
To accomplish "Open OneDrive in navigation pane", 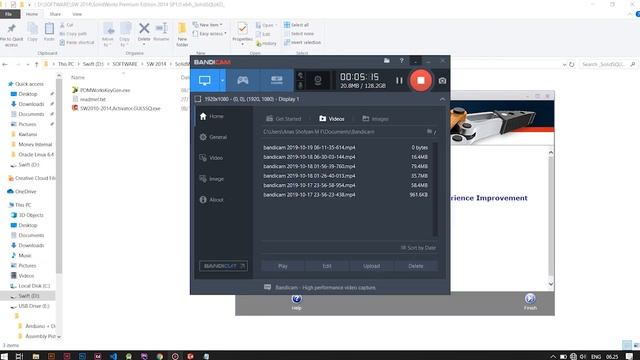I will click(x=22, y=191).
